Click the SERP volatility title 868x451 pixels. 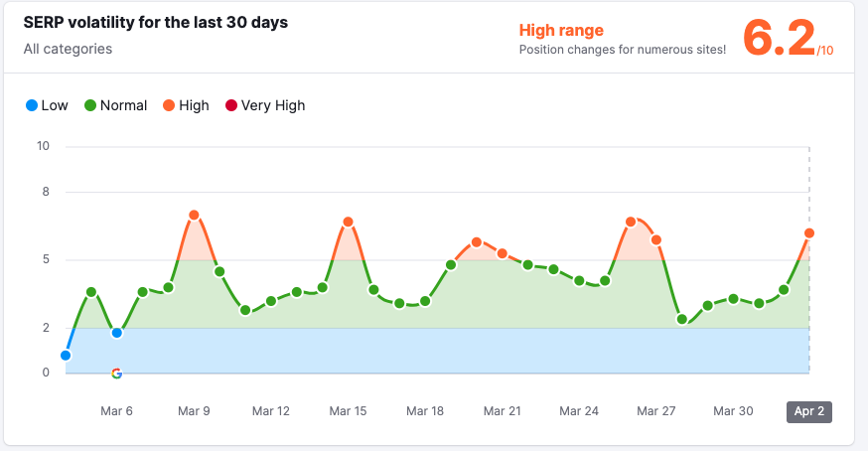pyautogui.click(x=156, y=22)
